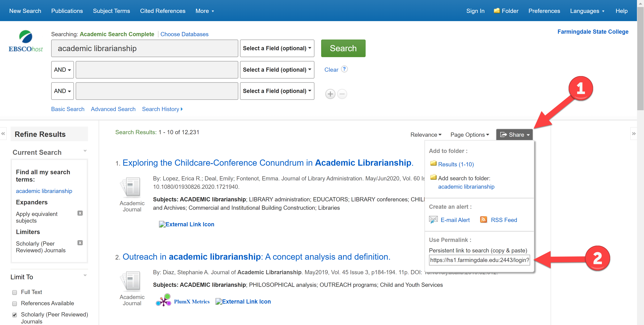Image resolution: width=644 pixels, height=325 pixels.
Task: Remove the Scholarly Peer Reviewed limiter
Action: click(80, 243)
